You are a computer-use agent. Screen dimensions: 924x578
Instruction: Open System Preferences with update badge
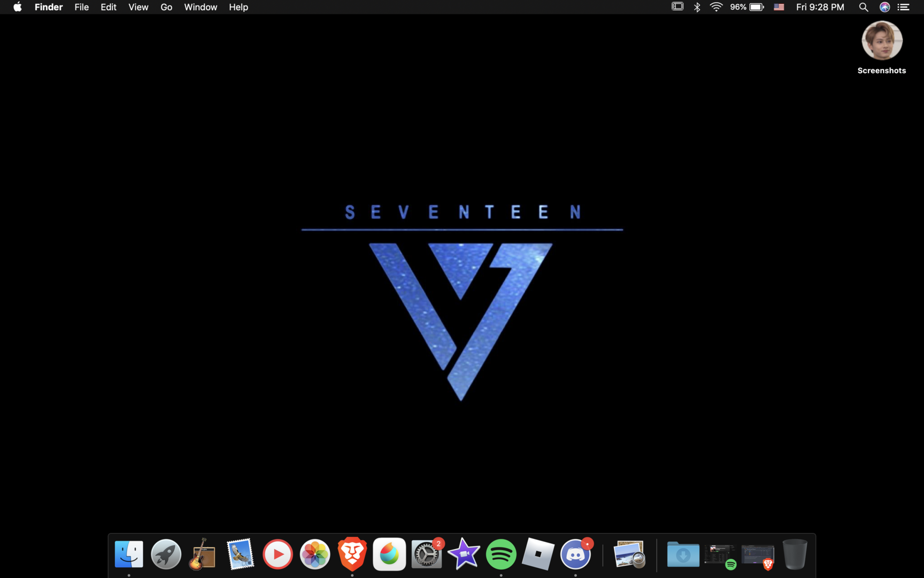[x=427, y=554]
